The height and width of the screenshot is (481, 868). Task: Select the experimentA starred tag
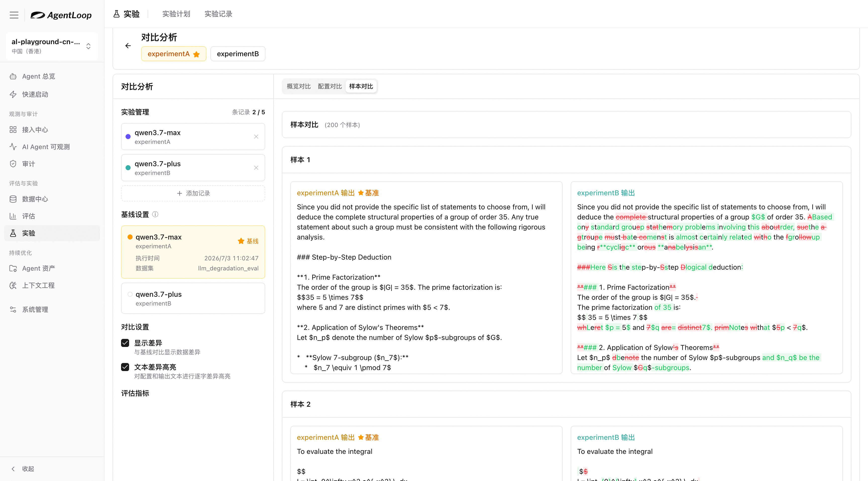pos(174,54)
